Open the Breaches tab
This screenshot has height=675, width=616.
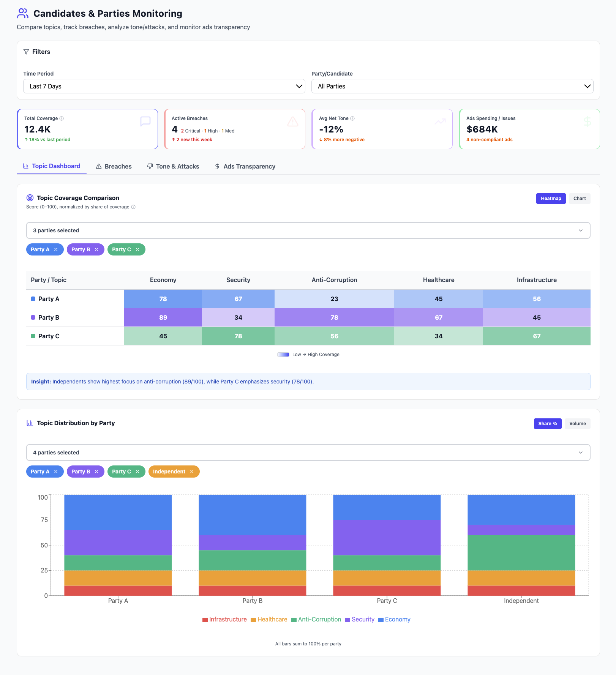coord(114,166)
